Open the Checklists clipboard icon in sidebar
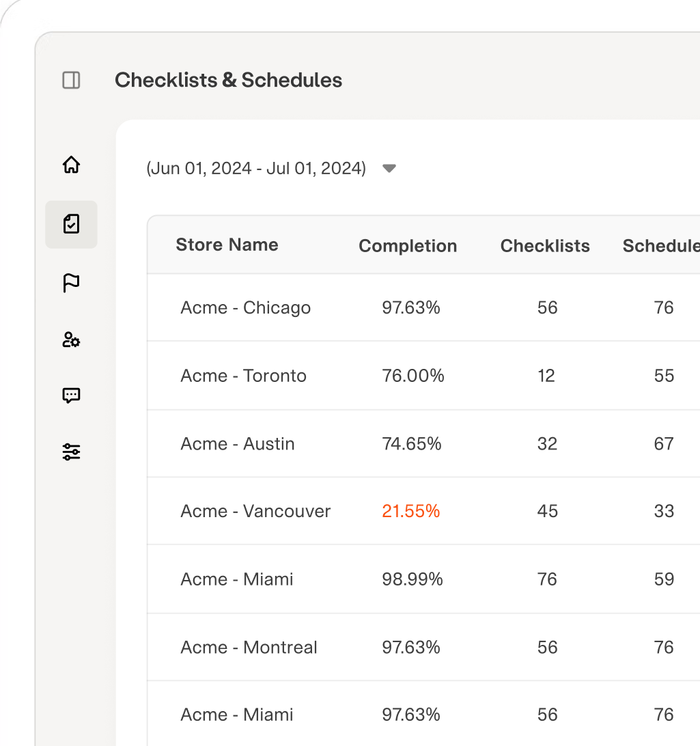The height and width of the screenshot is (746, 700). (x=71, y=224)
